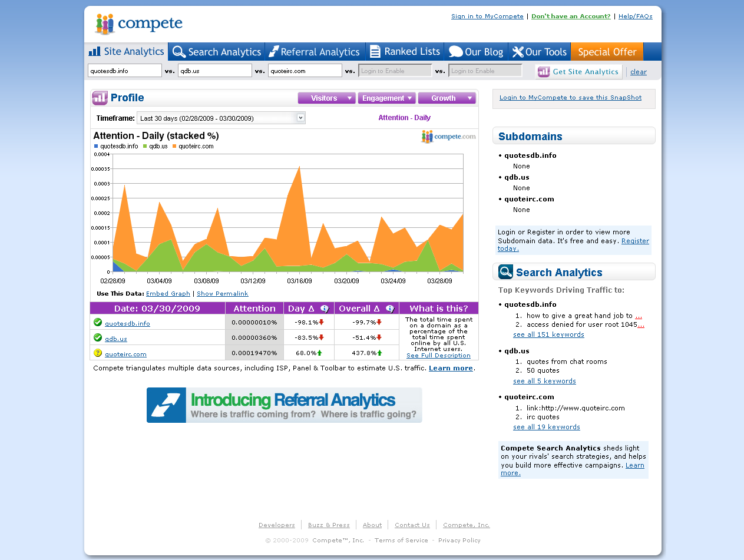Viewport: 744px width, 560px height.
Task: Click the Profile bar chart icon
Action: (x=100, y=98)
